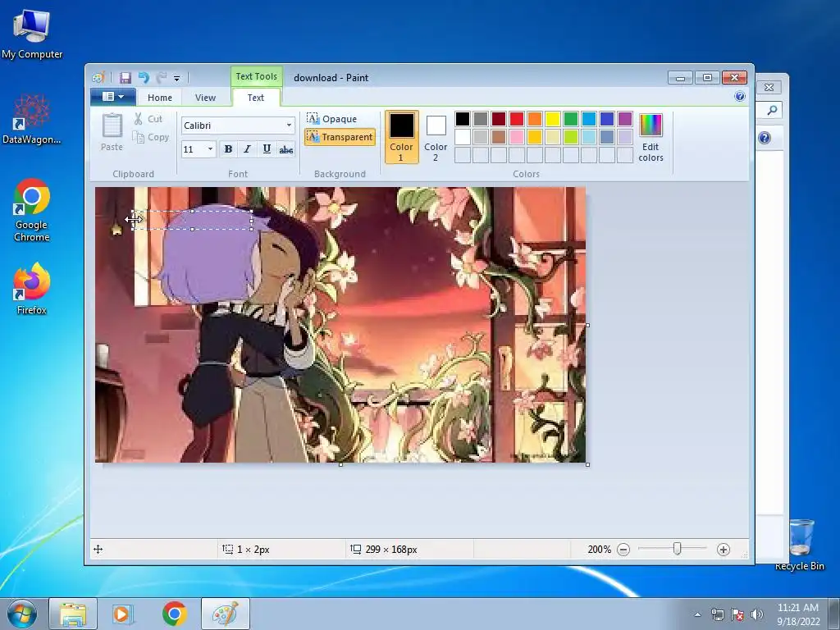Click inside the dashed text box on canvas

[192, 220]
